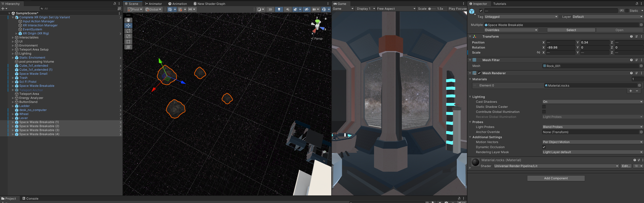Enable the Static Shadow Caster checkbox
The height and width of the screenshot is (203, 644).
(x=544, y=107)
